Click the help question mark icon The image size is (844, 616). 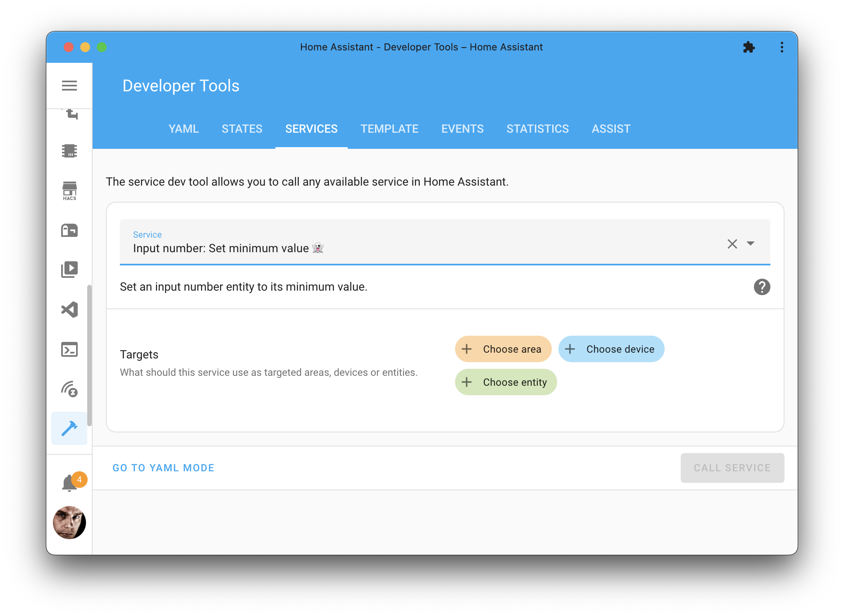tap(762, 287)
